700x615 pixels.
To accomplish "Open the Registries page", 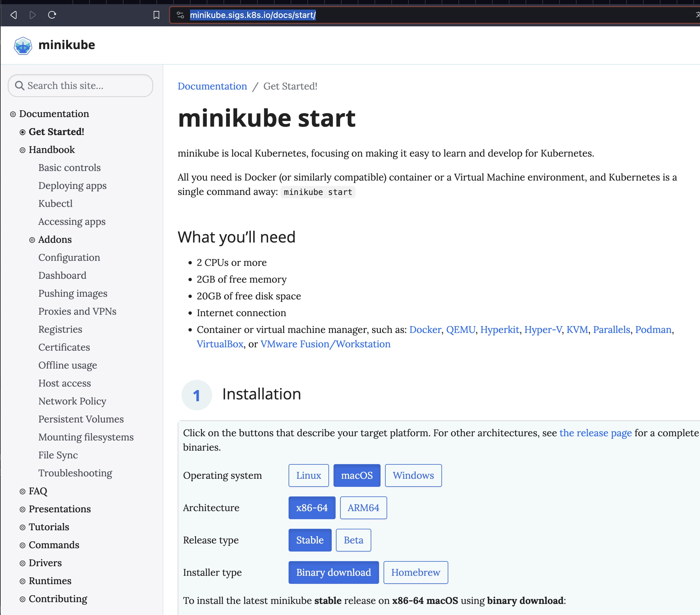I will pos(60,330).
